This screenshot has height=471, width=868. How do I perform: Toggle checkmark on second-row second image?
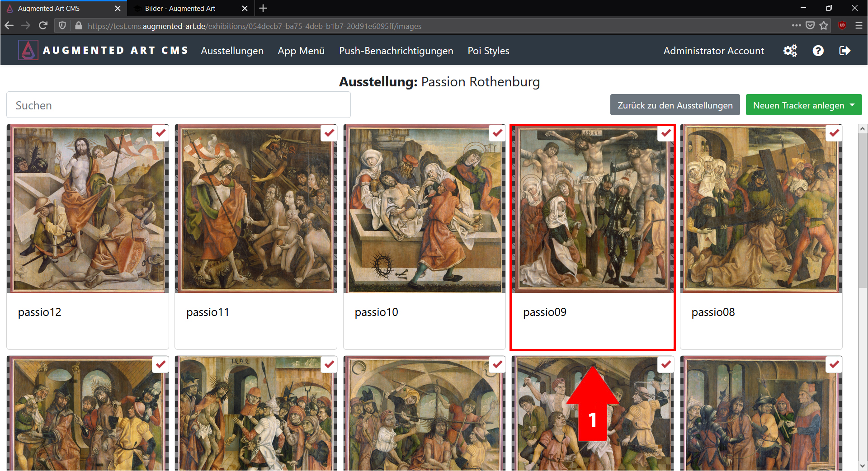click(x=329, y=364)
